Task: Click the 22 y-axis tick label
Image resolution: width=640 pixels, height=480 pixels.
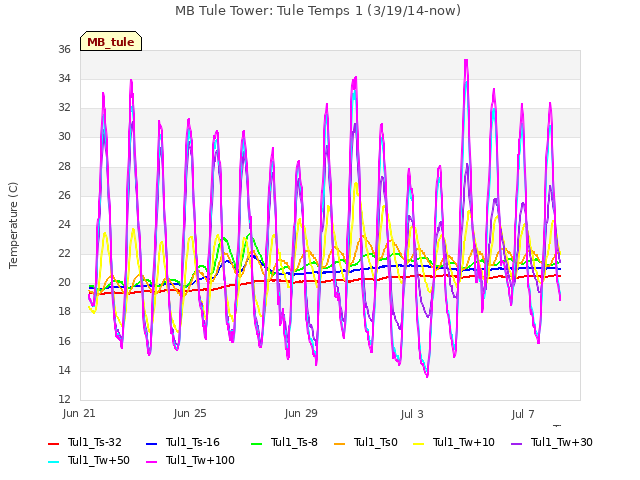Action: [64, 254]
